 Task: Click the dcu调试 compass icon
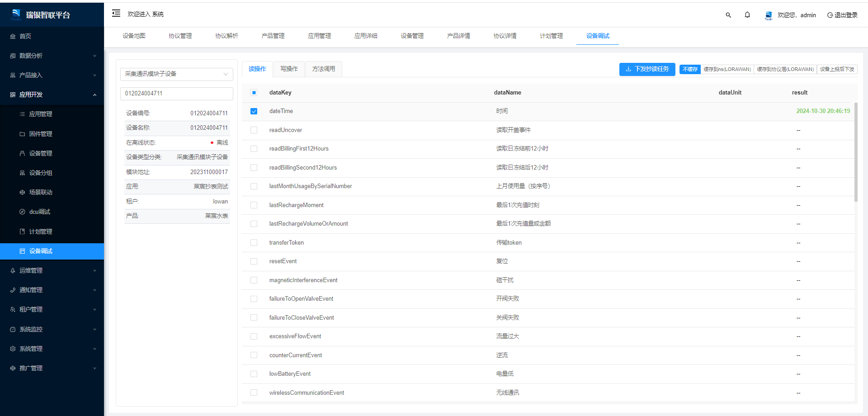click(22, 212)
